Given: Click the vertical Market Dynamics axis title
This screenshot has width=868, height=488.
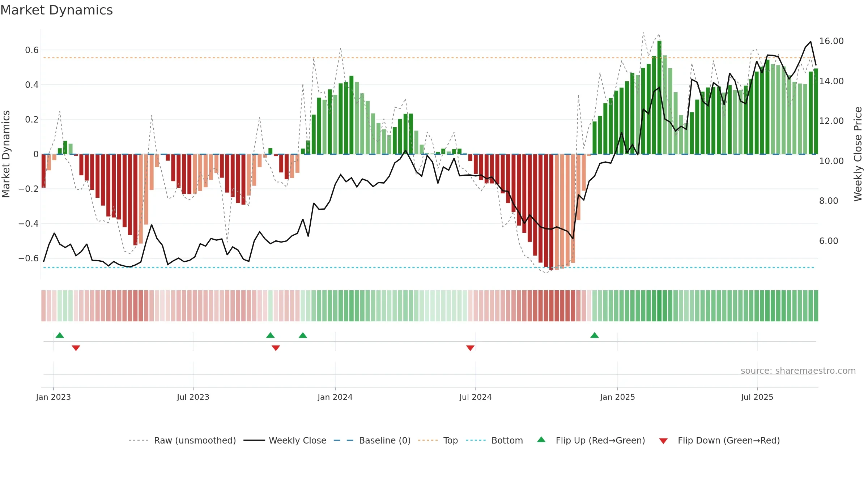Looking at the screenshot, I should 6,154.
